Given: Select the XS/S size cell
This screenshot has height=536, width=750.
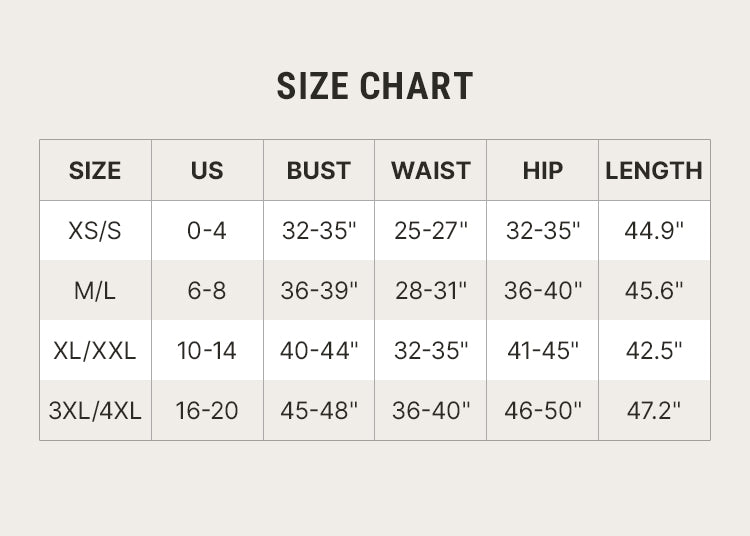Looking at the screenshot, I should (95, 231).
